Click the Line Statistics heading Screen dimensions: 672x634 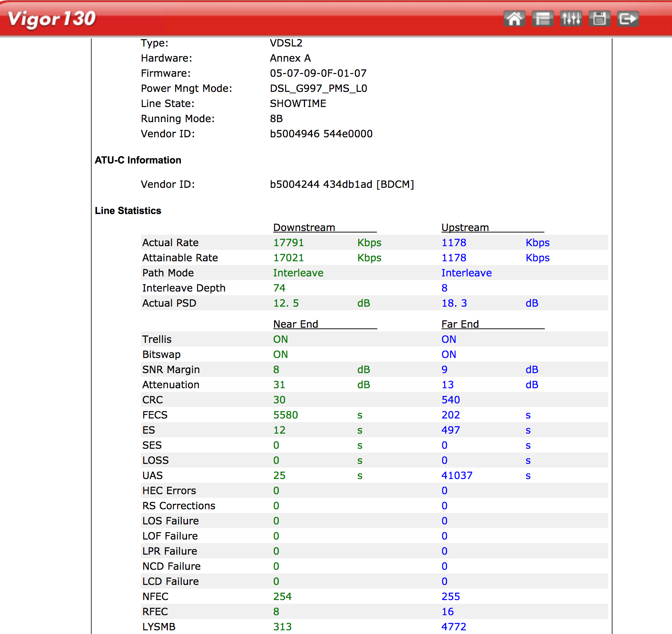tap(128, 211)
